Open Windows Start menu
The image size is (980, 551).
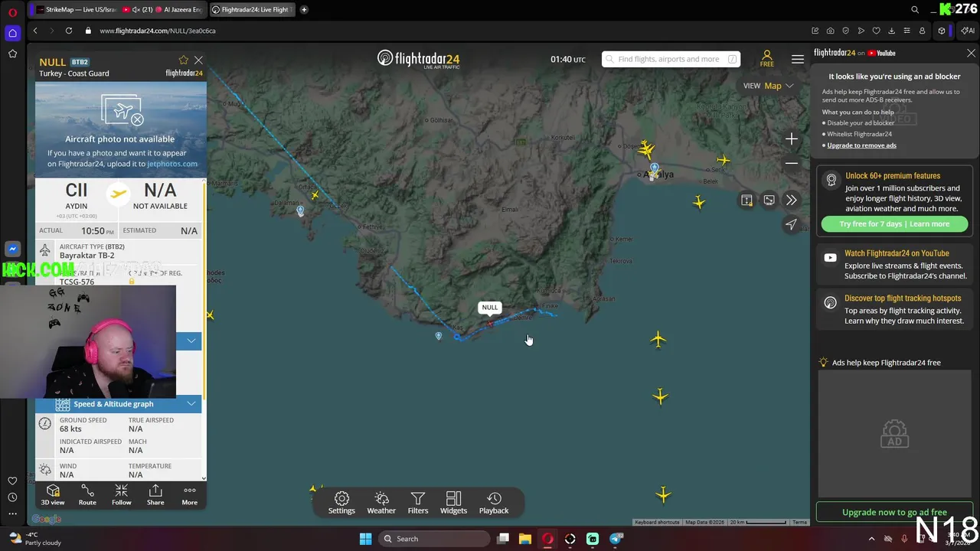(365, 539)
